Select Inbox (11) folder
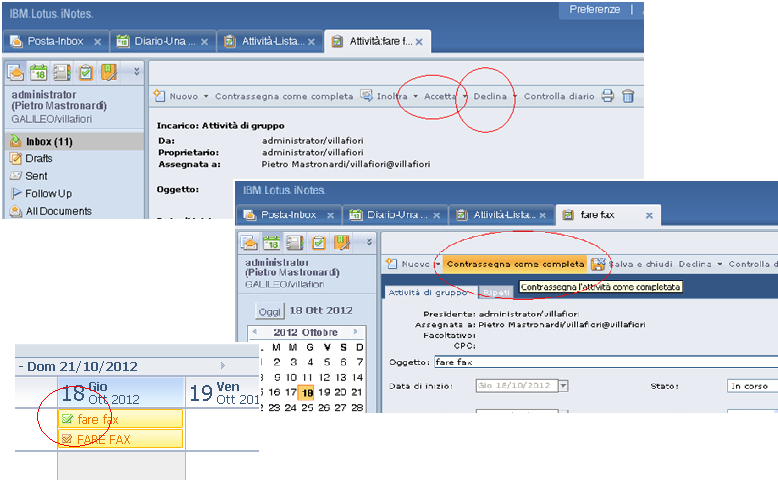The image size is (778, 480). pos(74,141)
